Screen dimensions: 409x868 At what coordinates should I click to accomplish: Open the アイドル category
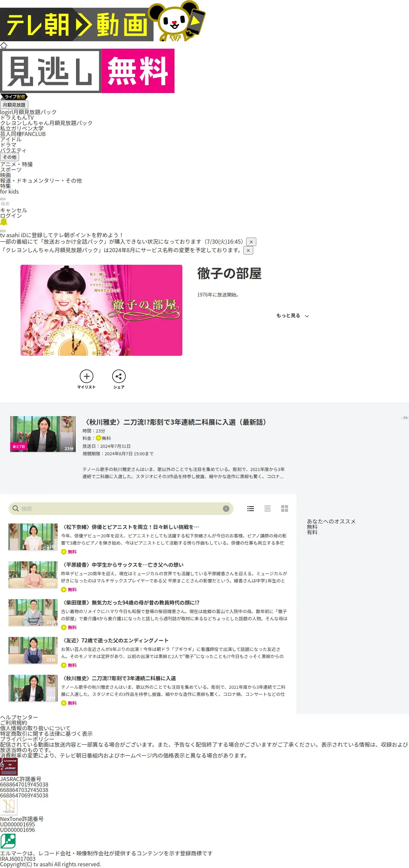(11, 139)
